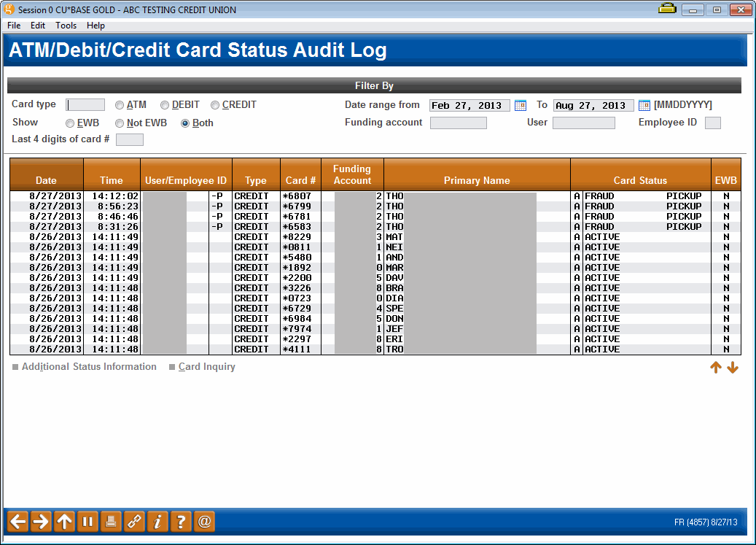Click the Primary Name column header
Screen dimensions: 756x545
coord(477,174)
